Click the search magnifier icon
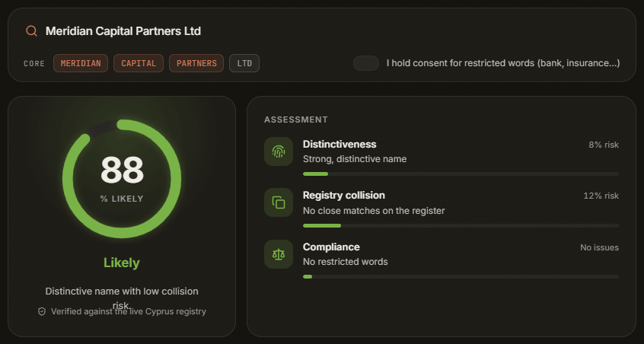 tap(32, 31)
